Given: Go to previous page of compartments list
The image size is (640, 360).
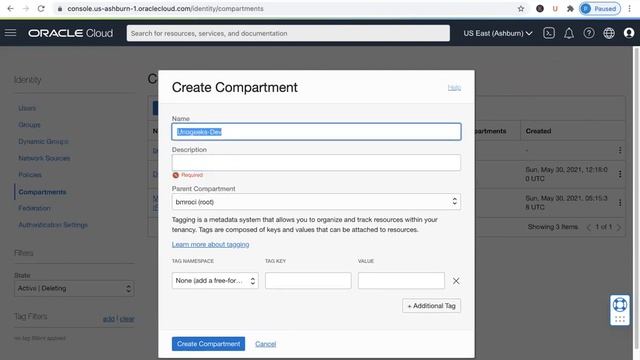Looking at the screenshot, I should pos(589,227).
